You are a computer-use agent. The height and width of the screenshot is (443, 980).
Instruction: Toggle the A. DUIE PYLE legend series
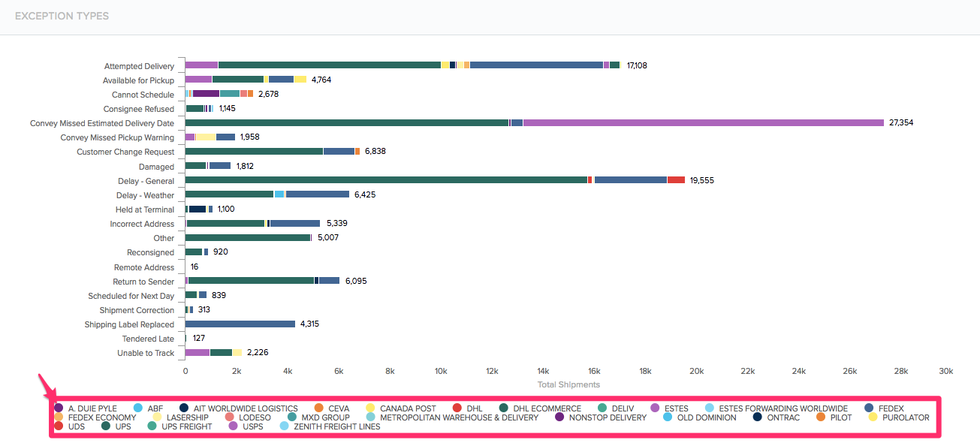tap(86, 408)
